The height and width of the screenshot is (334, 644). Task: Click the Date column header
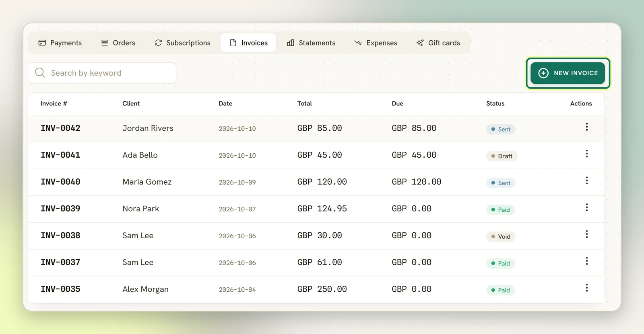[x=225, y=103]
